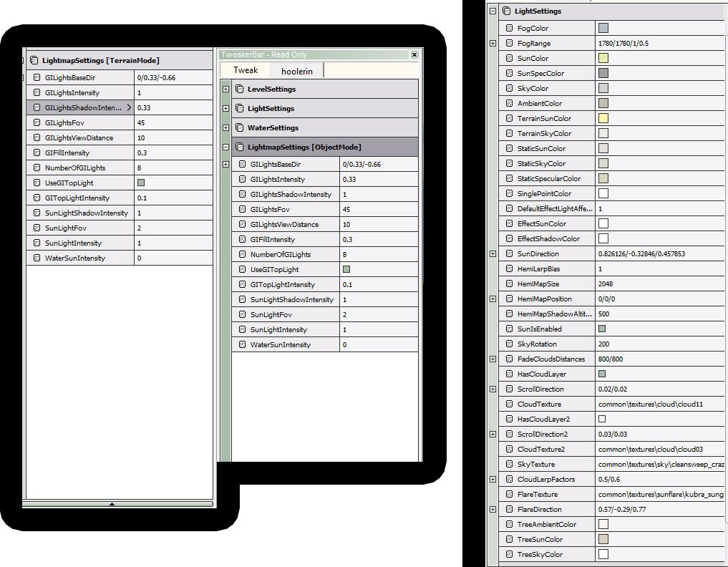Switch to the hoolerin tab
This screenshot has width=728, height=567.
(296, 72)
